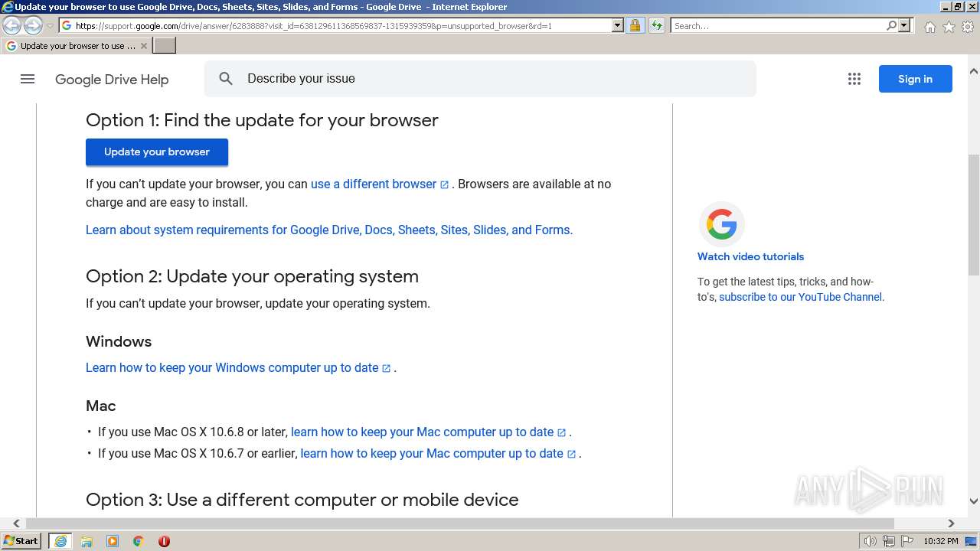Screen dimensions: 980x551
Task: Click the 'Option 1: Find the update' heading
Action: click(x=262, y=120)
